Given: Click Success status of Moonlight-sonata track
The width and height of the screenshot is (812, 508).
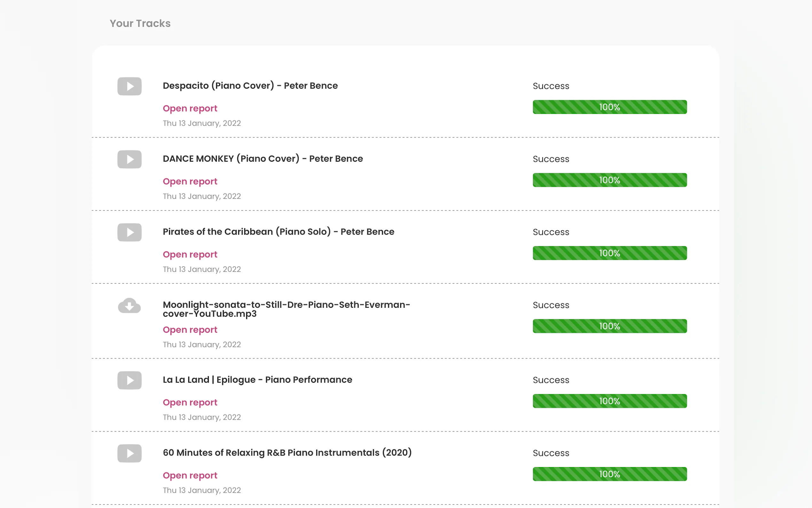Looking at the screenshot, I should 551,305.
